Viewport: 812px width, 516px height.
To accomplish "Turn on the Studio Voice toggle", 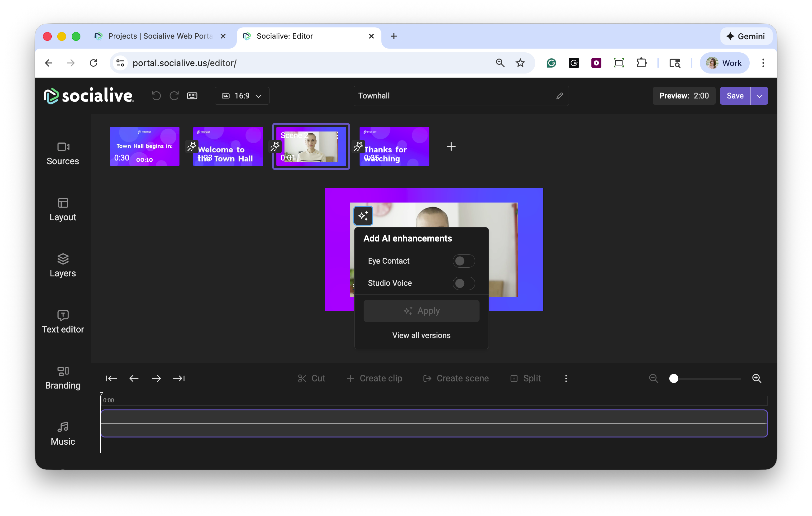I will (x=463, y=283).
